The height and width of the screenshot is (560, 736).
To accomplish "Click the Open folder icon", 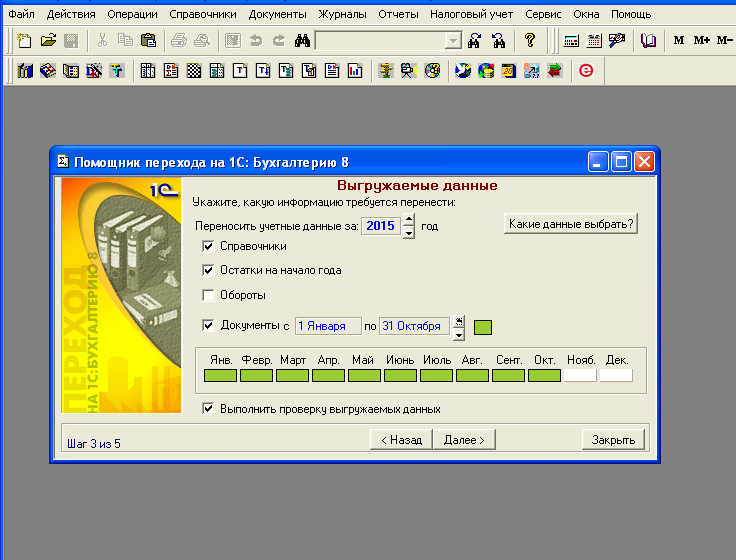I will click(x=48, y=41).
